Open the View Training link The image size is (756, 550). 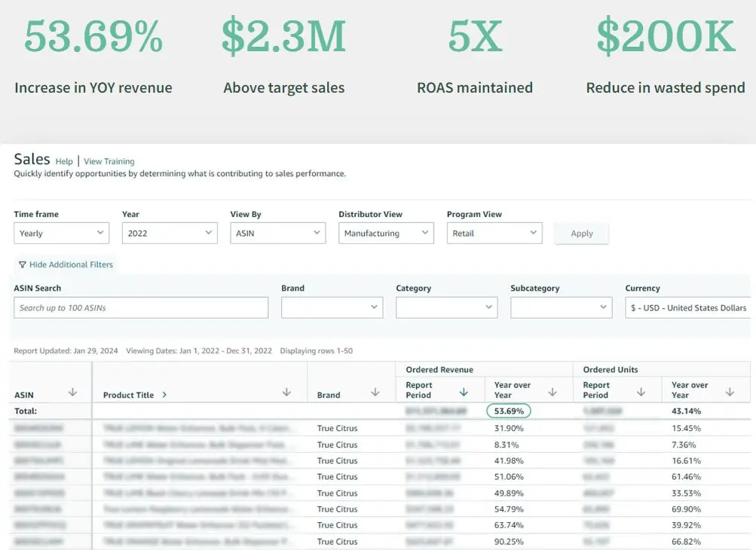pyautogui.click(x=109, y=161)
